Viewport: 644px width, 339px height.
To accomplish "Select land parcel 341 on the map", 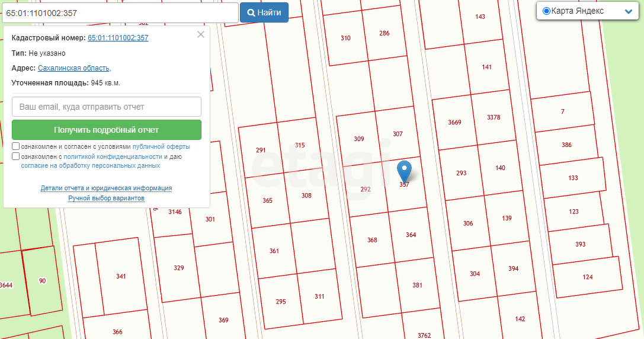I will [121, 277].
